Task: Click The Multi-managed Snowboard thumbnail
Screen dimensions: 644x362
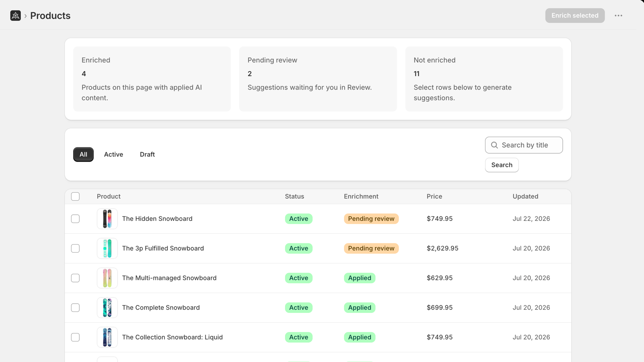Action: 107,278
